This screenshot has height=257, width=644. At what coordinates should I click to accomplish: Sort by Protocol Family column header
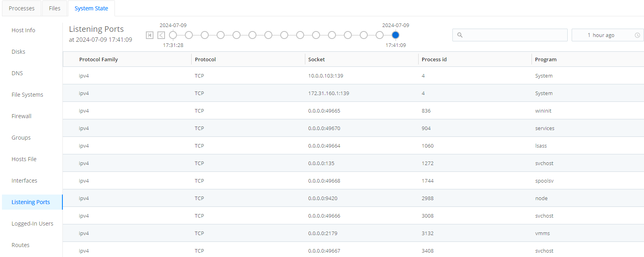pos(99,59)
